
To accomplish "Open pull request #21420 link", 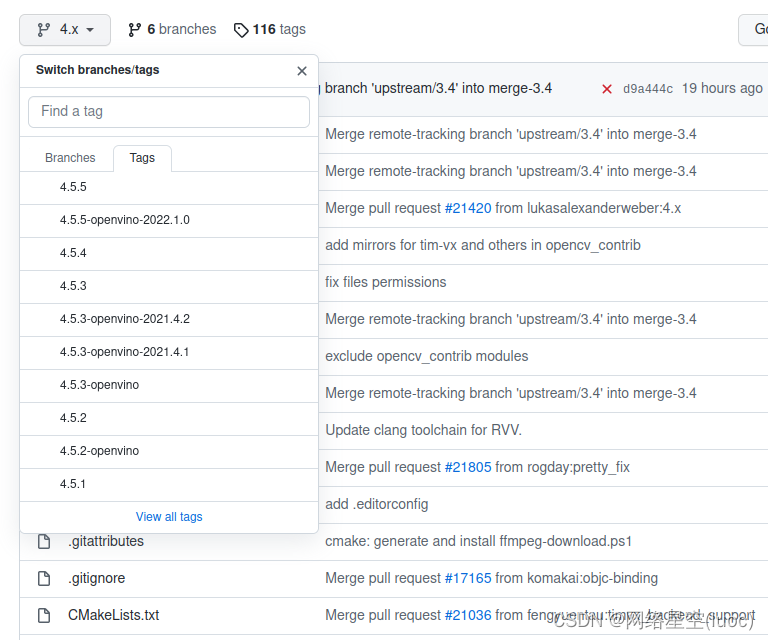I will point(468,208).
